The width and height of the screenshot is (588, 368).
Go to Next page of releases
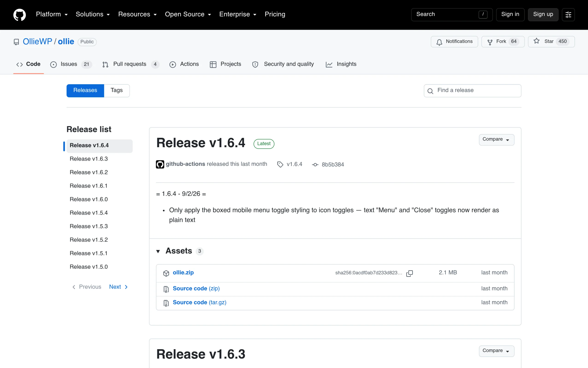[x=119, y=287]
